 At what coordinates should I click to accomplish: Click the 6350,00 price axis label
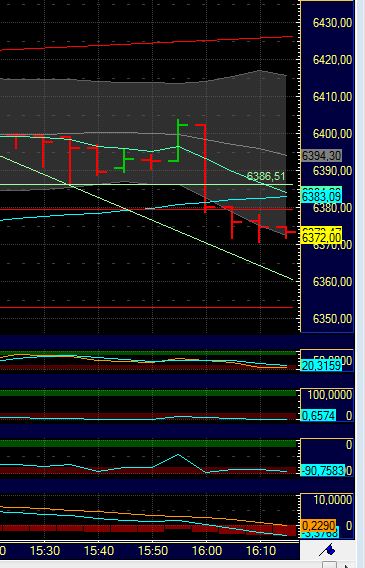[x=332, y=318]
